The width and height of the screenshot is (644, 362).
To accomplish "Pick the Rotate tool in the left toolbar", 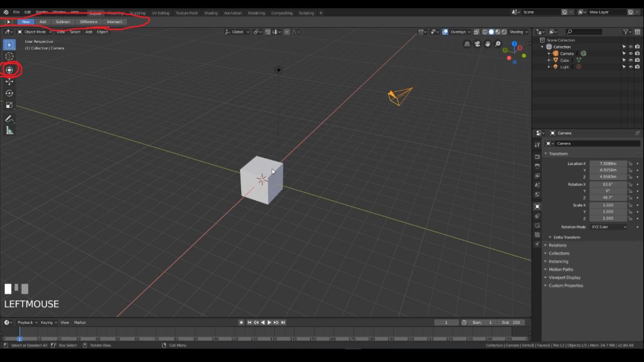I will 9,93.
